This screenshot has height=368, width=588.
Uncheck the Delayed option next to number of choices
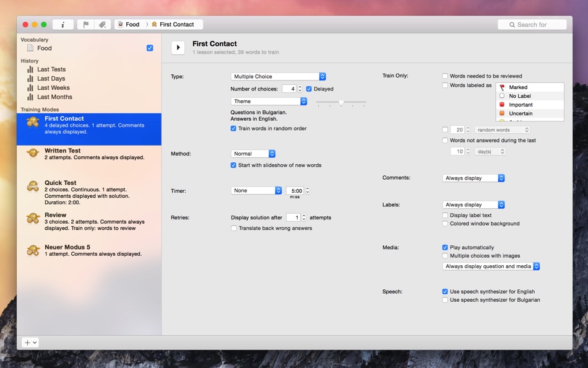(309, 89)
